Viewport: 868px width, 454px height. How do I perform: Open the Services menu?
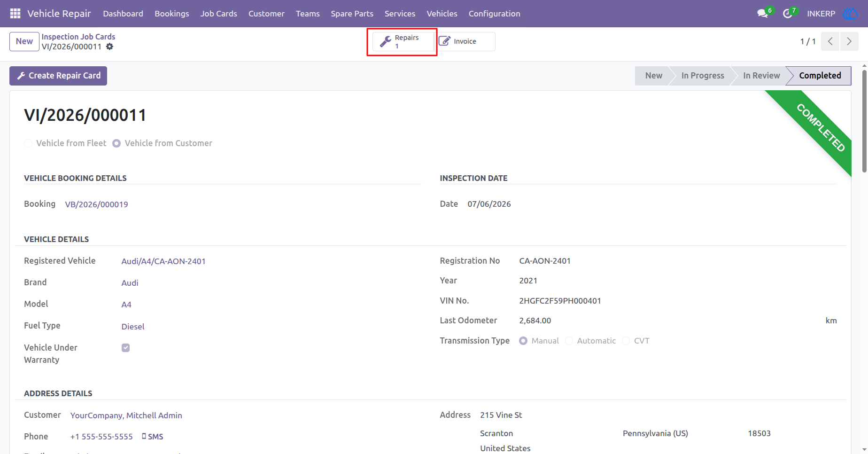tap(400, 14)
